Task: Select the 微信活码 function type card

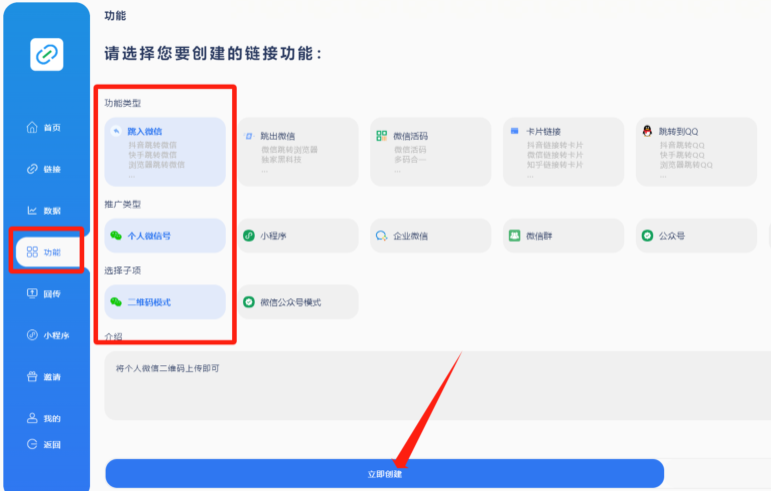Action: click(431, 152)
